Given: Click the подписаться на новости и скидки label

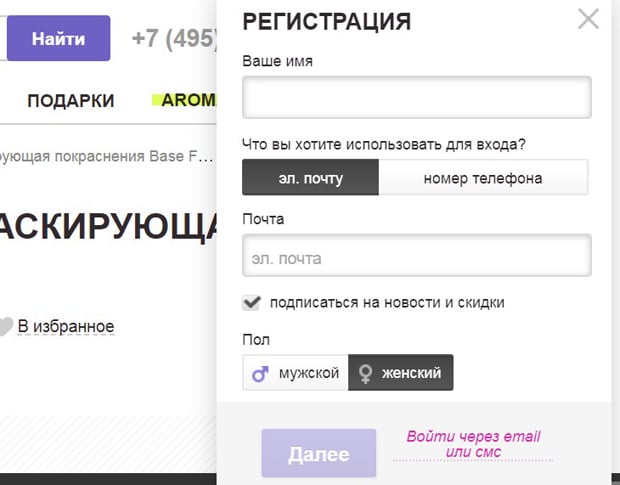Looking at the screenshot, I should point(387,302).
